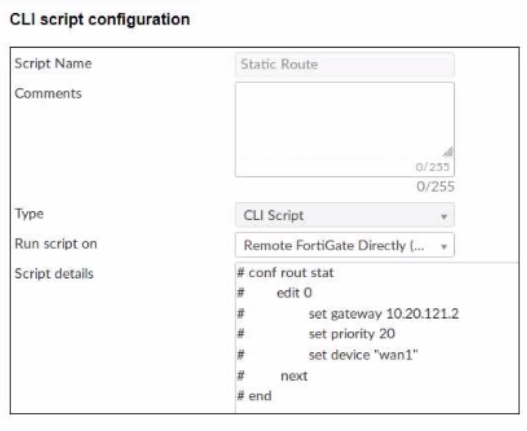Click the Run script on label
Viewport: 527px width, 431px height.
(56, 244)
